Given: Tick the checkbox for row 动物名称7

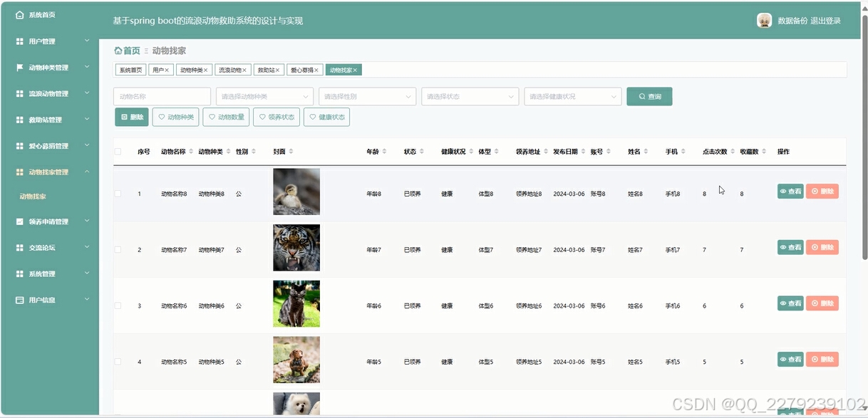Looking at the screenshot, I should coord(118,249).
